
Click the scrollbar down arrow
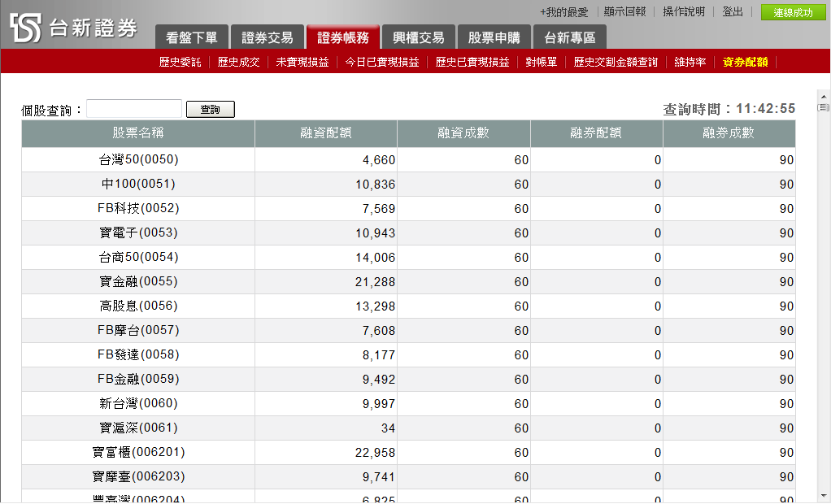[x=824, y=495]
